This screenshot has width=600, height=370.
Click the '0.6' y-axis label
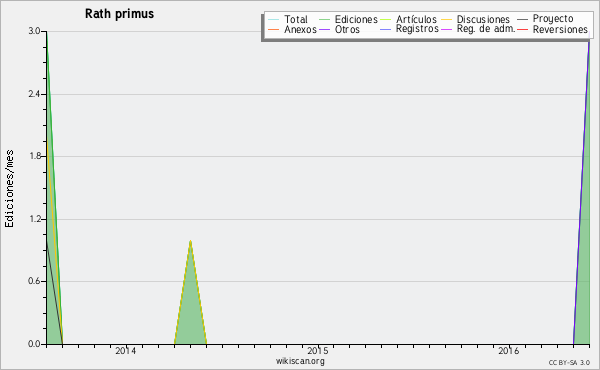click(34, 281)
